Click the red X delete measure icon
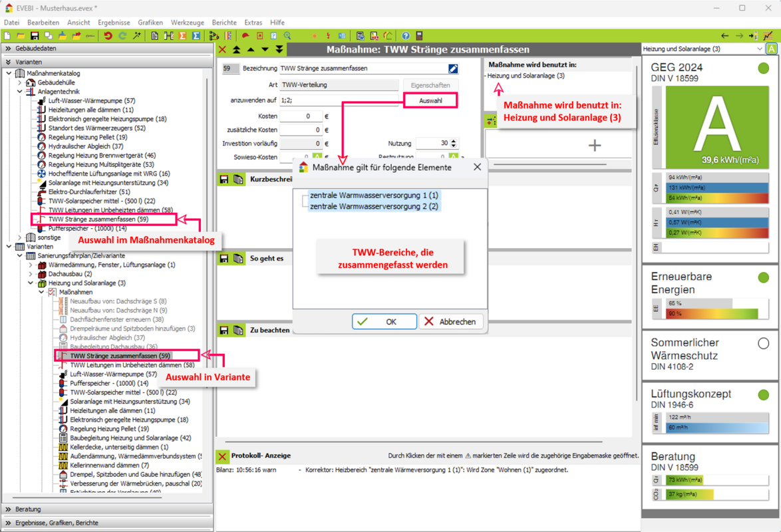Screen dimensions: 781x532 coord(223,50)
